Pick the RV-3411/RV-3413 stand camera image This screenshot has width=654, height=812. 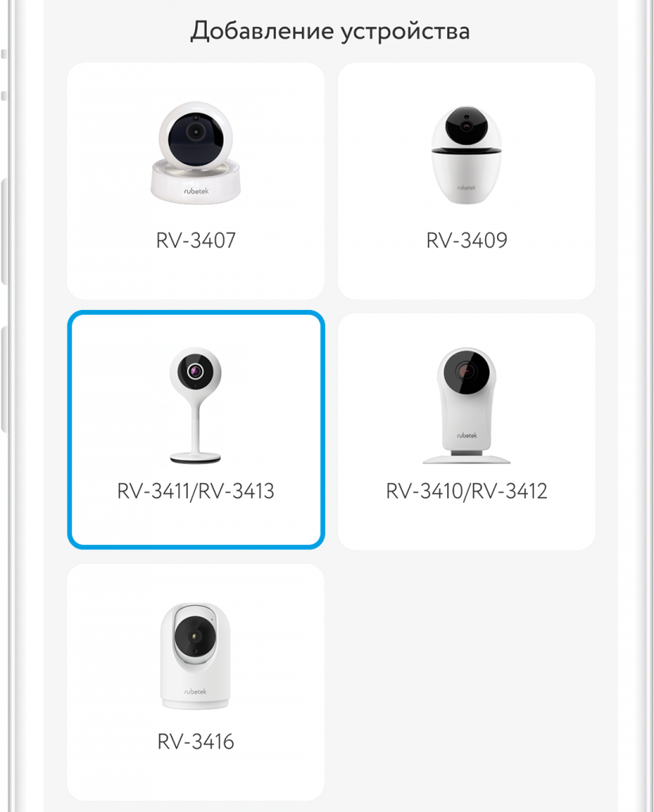pos(196,405)
